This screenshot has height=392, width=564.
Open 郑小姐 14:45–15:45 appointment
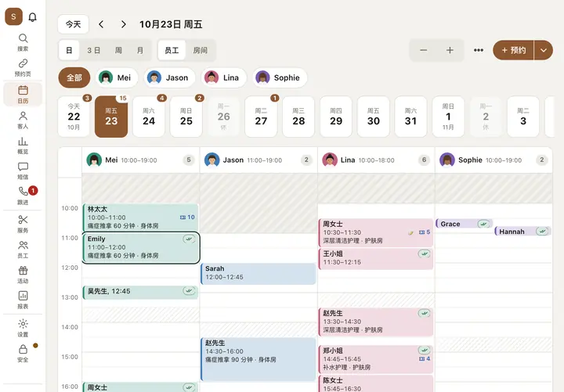click(375, 359)
